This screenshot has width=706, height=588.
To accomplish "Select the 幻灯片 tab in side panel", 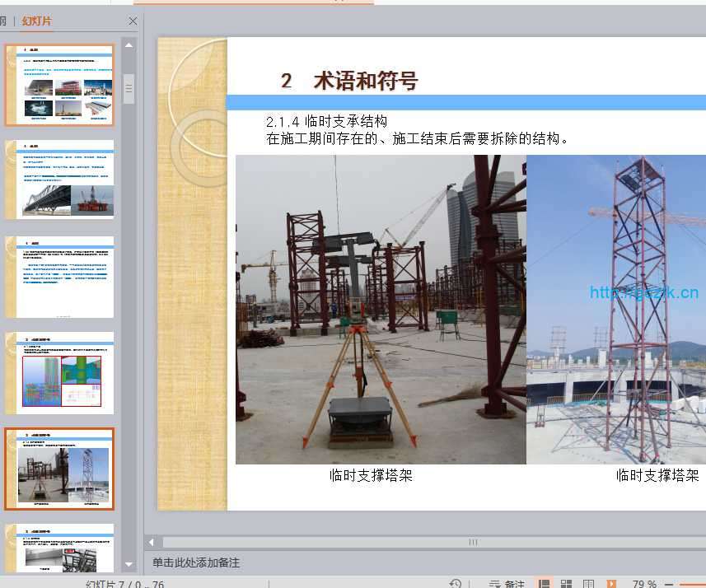I will coord(36,21).
